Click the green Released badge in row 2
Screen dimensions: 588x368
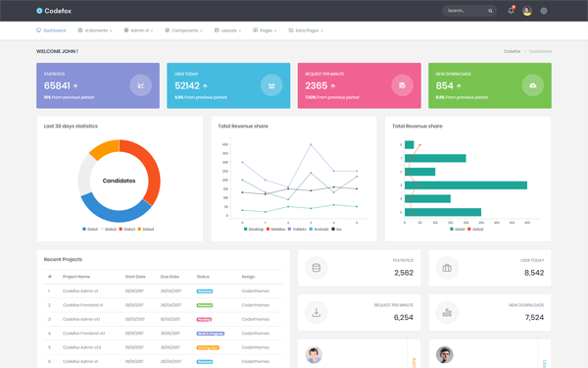click(x=205, y=305)
